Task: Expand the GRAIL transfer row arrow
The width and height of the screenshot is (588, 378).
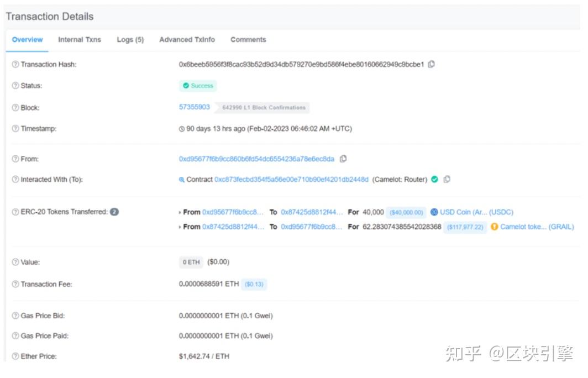Action: (x=180, y=227)
